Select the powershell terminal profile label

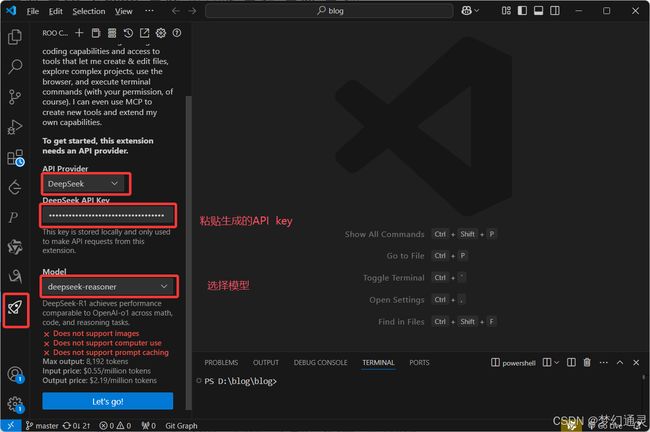coord(513,363)
